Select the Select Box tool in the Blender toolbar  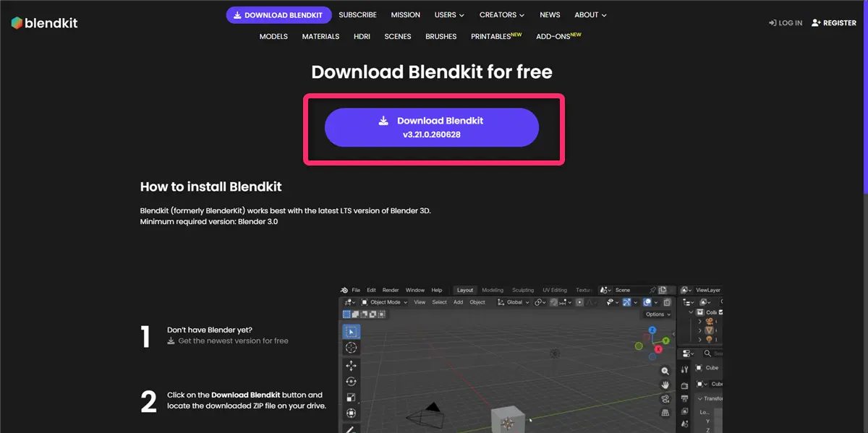click(x=352, y=332)
